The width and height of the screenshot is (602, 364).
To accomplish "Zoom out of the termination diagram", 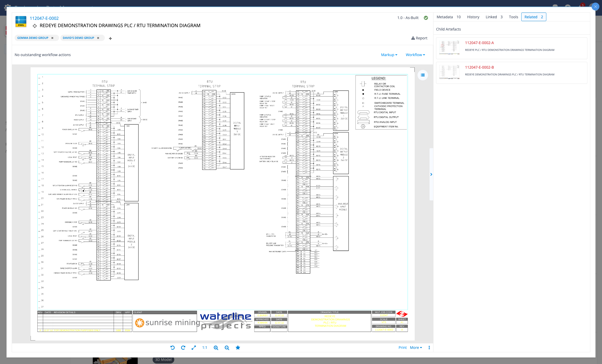I will [x=227, y=348].
